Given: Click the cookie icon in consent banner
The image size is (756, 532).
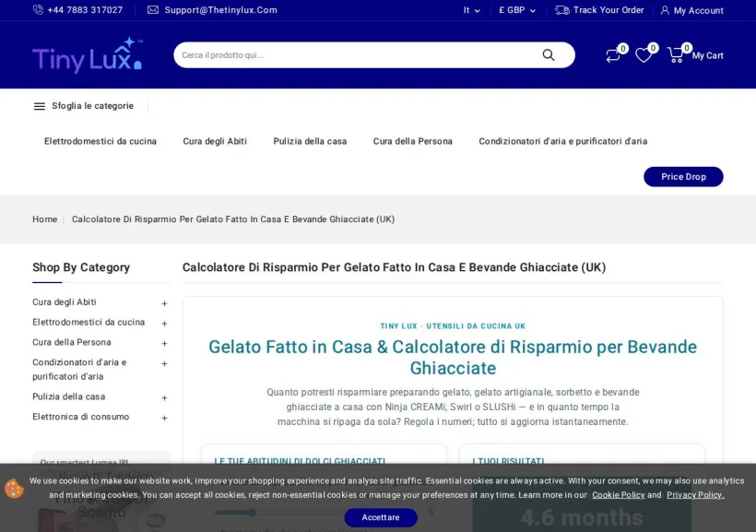Looking at the screenshot, I should click(14, 488).
